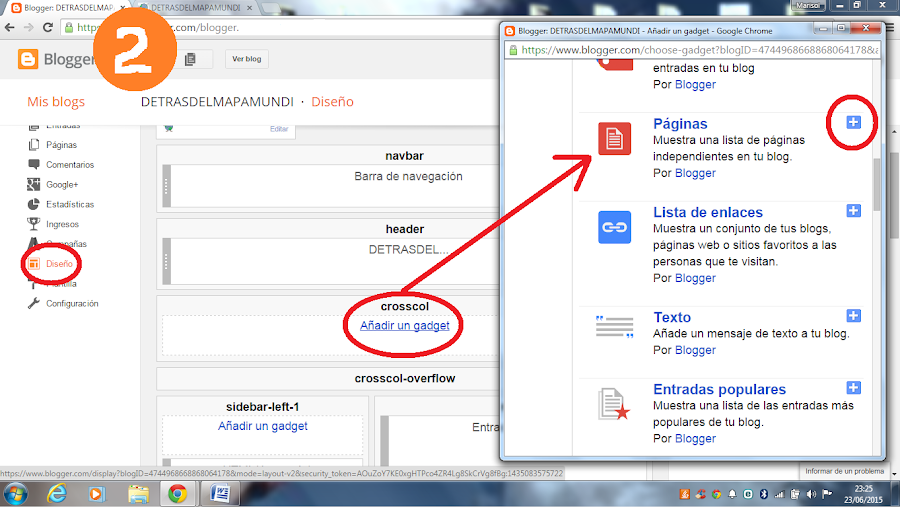Click Añadir un gadget in crosscol section
Screen dimensions: 900x508
405,325
